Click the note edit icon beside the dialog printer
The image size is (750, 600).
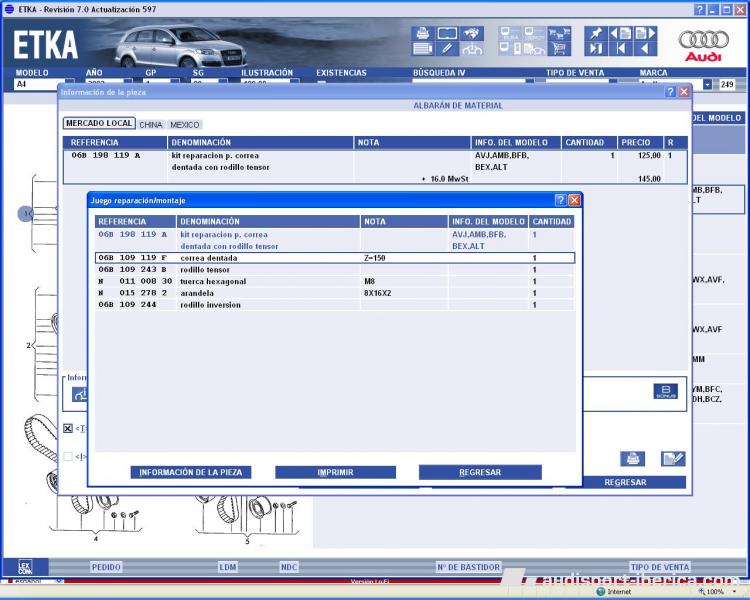673,459
